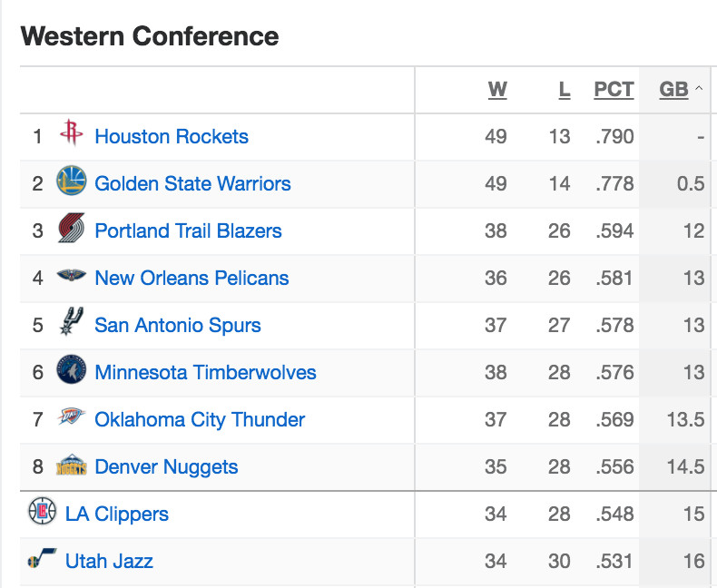Sort standings by L column
717x588 pixels.
pos(565,89)
